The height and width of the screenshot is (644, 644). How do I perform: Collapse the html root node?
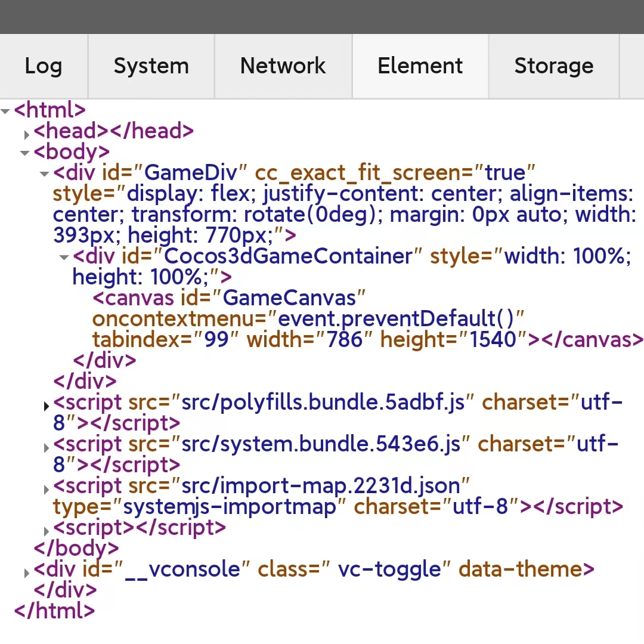(x=5, y=112)
